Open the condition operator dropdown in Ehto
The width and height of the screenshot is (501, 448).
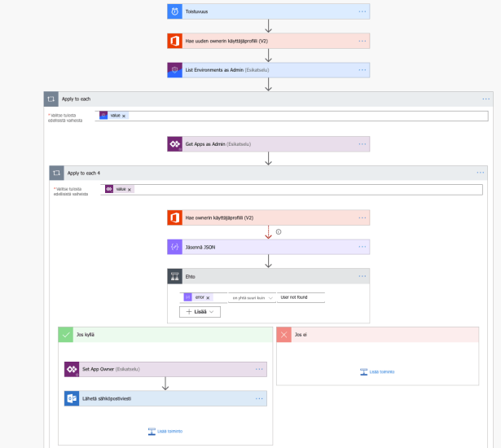click(251, 298)
